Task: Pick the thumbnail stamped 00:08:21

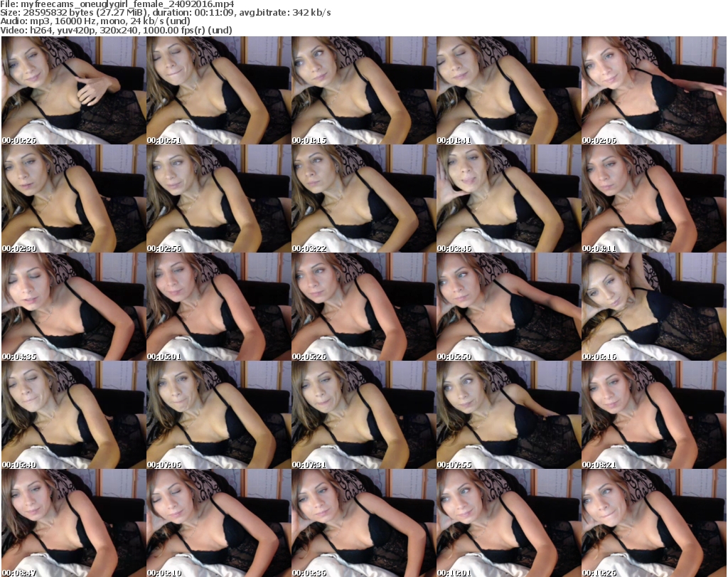Action: pos(654,415)
